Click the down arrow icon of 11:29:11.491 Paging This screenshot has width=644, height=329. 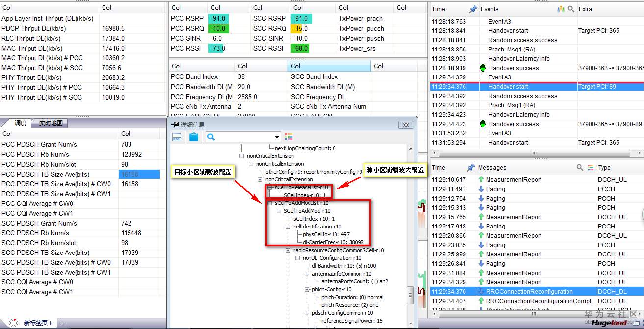click(x=481, y=189)
